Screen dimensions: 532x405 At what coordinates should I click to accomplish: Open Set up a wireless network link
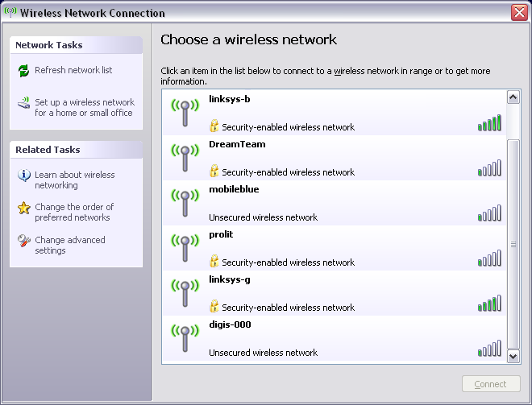[85, 108]
